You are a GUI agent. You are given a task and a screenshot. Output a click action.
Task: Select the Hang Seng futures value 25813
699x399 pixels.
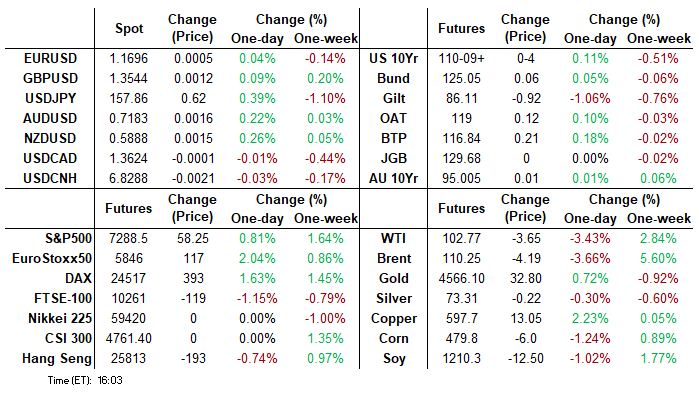pos(128,359)
